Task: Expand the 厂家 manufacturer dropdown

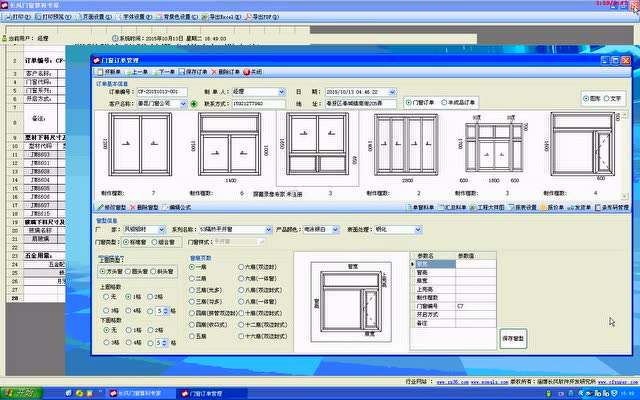Action: 162,230
